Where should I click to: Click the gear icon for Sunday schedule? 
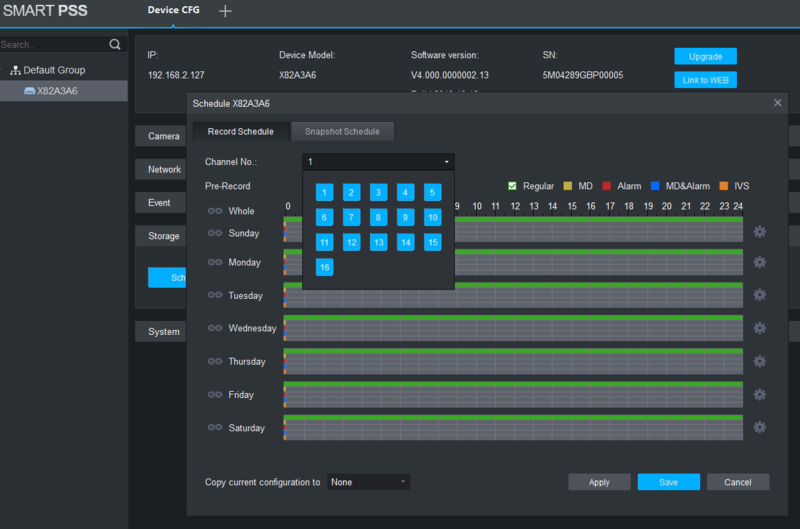tap(759, 232)
